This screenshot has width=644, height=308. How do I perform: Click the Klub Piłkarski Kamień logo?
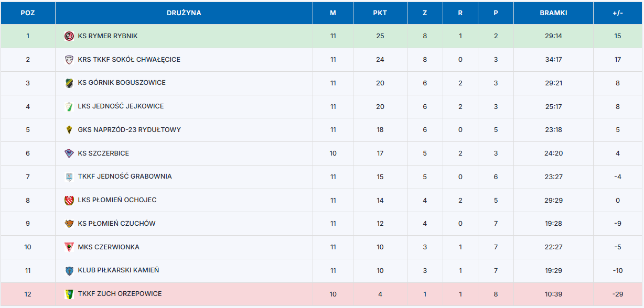click(69, 271)
